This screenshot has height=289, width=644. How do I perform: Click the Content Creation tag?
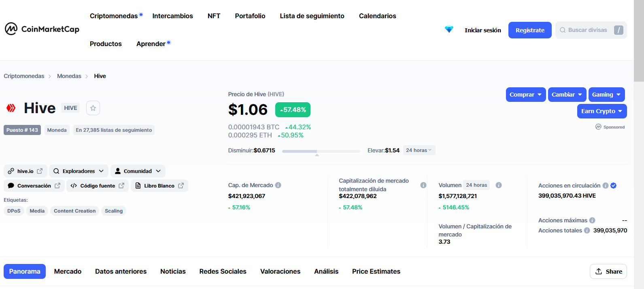click(x=75, y=211)
